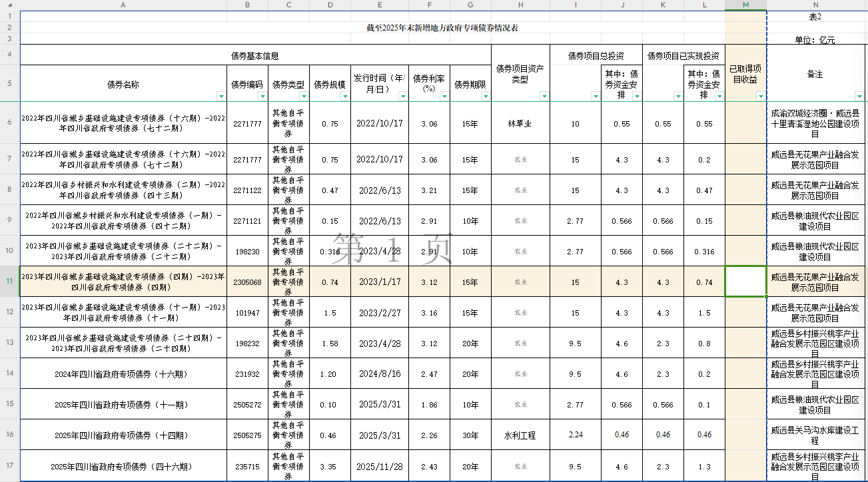The width and height of the screenshot is (868, 482).
Task: Click the 30年 bond term cell
Action: pos(470,435)
